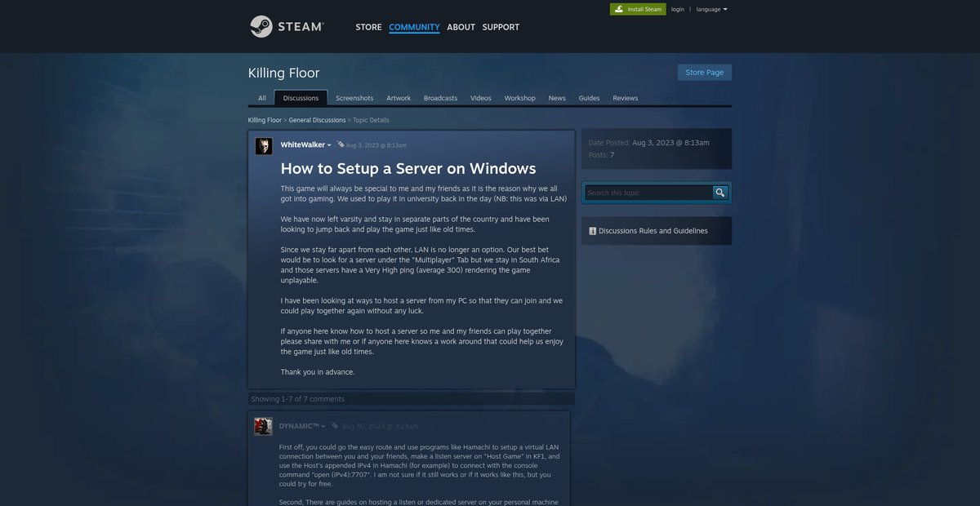The height and width of the screenshot is (506, 980).
Task: Click the post title How to Setup a Server
Action: pyautogui.click(x=408, y=168)
